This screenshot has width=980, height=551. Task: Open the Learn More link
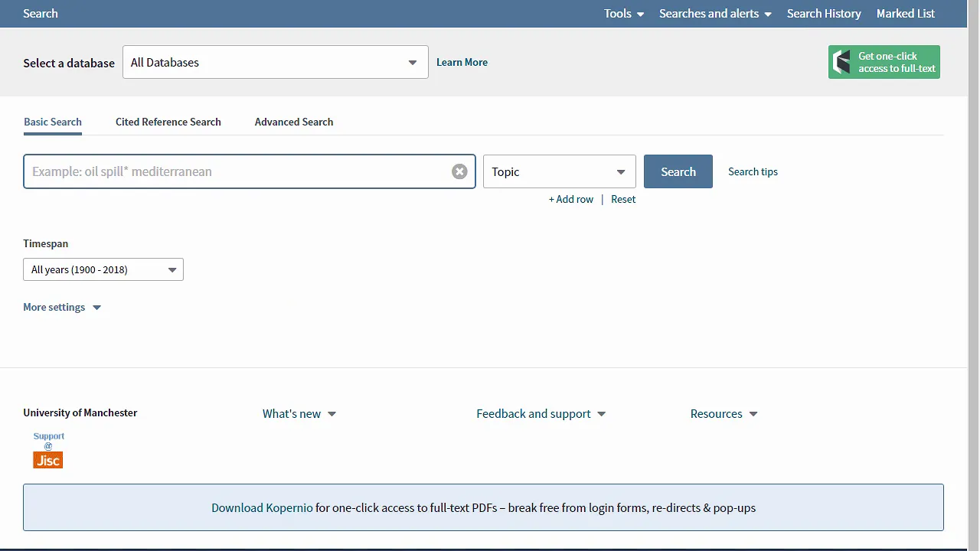[x=462, y=62]
